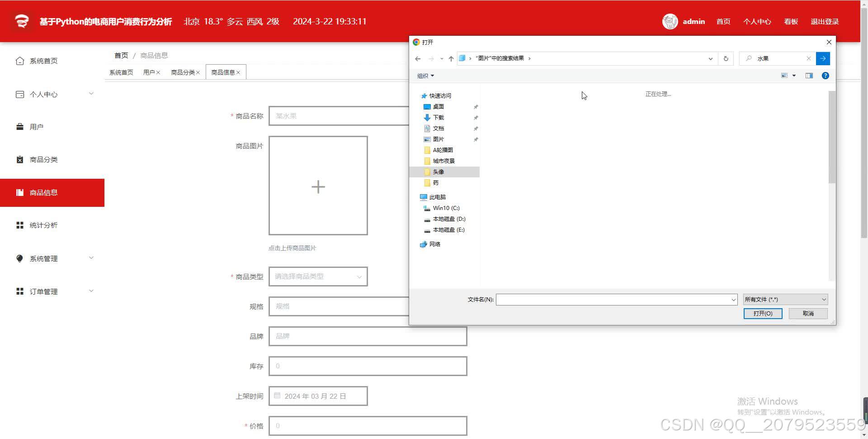Expand 个人中心 sidebar chevron
868x439 pixels.
point(91,94)
